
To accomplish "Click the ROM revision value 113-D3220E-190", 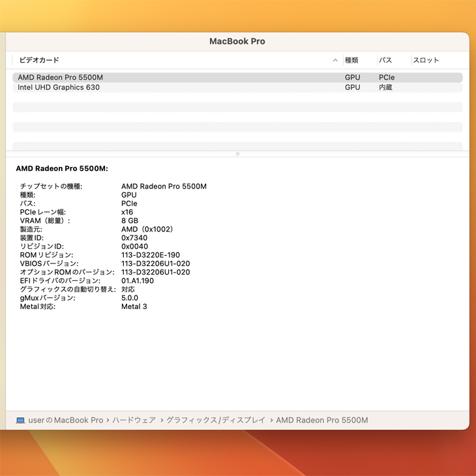I will click(x=151, y=255).
